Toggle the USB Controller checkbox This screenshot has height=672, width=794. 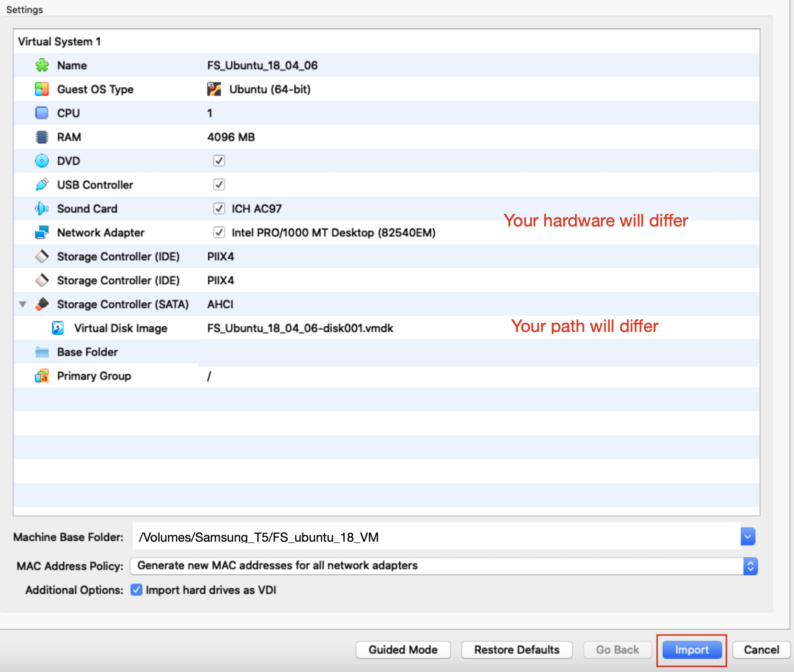[219, 185]
